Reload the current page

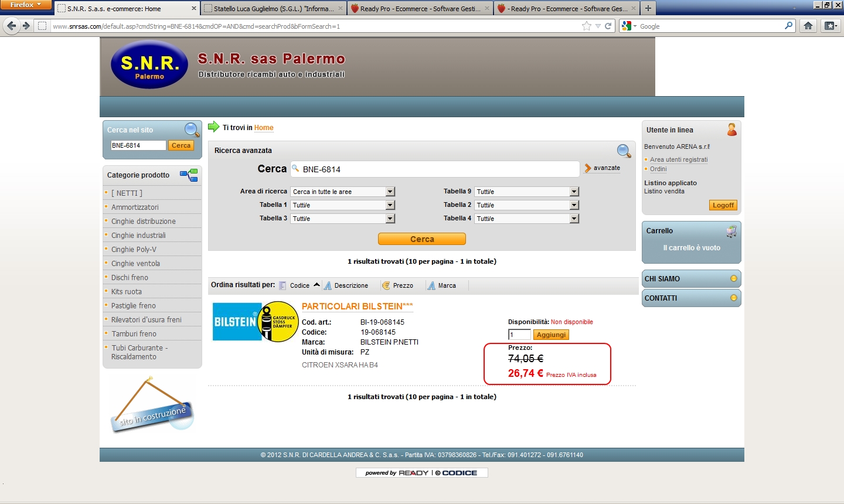pyautogui.click(x=608, y=26)
